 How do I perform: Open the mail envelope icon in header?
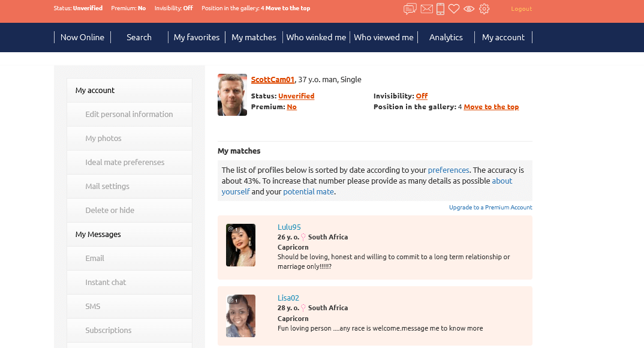427,8
